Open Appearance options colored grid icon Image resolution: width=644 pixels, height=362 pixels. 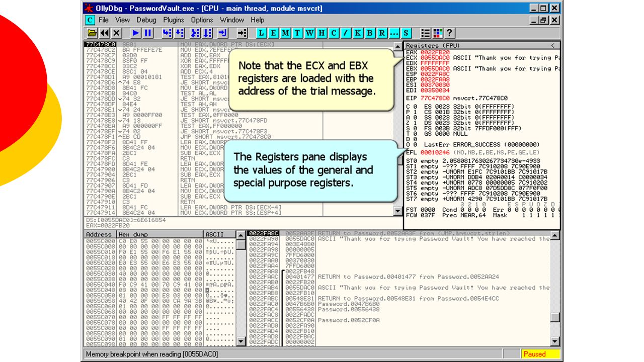(438, 33)
